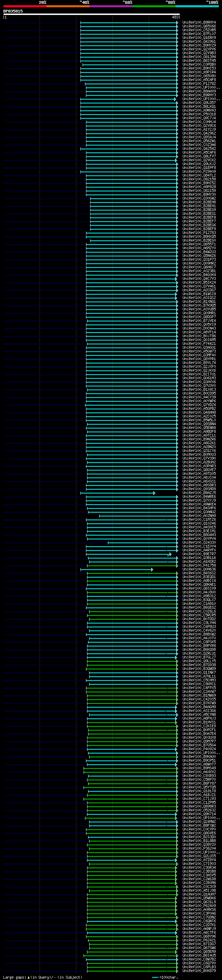
Task: Click hit label UniRef100_Q0H636
Action: tap(199, 569)
